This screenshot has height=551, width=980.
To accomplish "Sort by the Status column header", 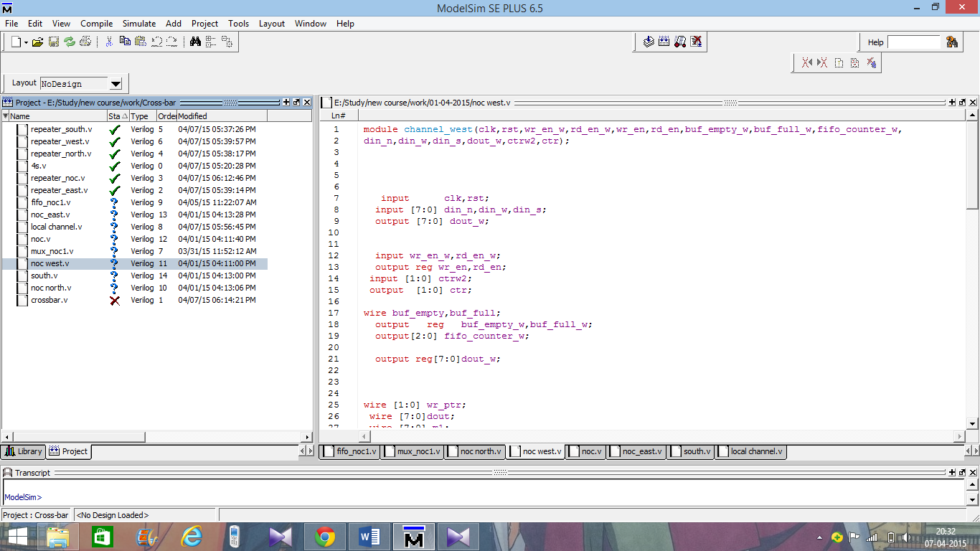I will coord(118,116).
